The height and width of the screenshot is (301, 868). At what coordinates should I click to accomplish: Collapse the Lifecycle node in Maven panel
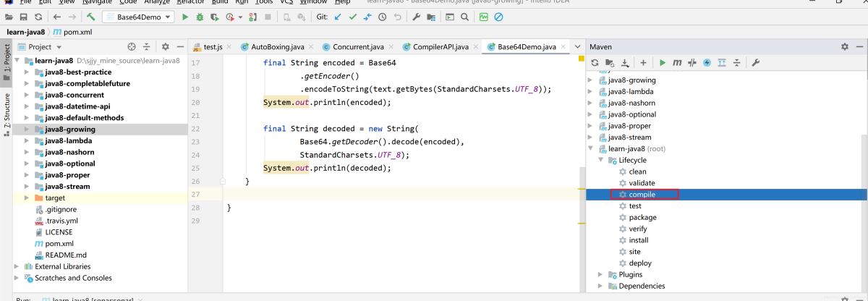[x=600, y=160]
